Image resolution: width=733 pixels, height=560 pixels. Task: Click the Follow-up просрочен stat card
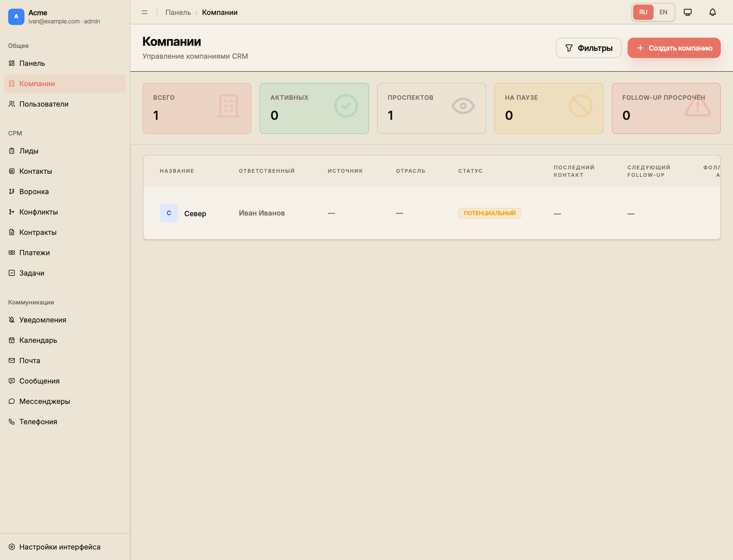click(666, 108)
